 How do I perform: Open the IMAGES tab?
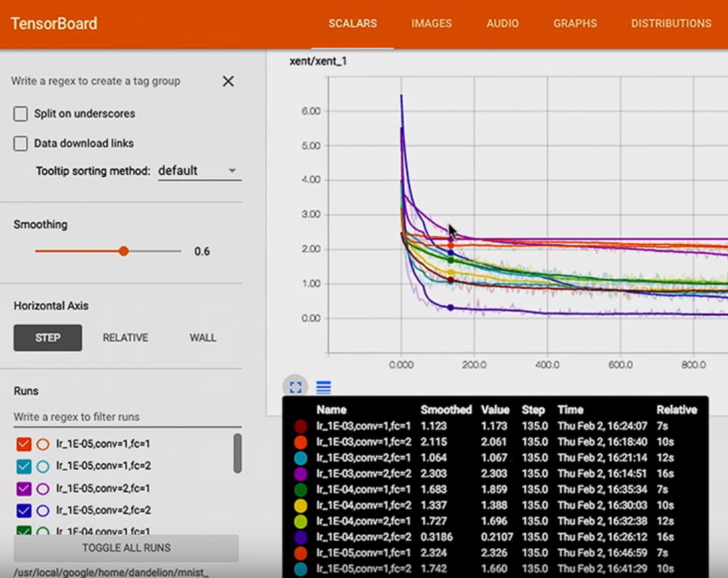tap(431, 24)
